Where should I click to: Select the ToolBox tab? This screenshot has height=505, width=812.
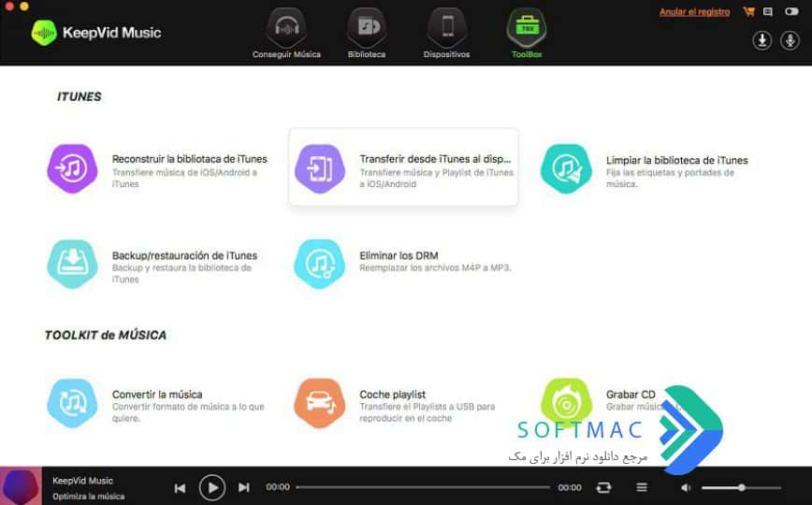527,34
